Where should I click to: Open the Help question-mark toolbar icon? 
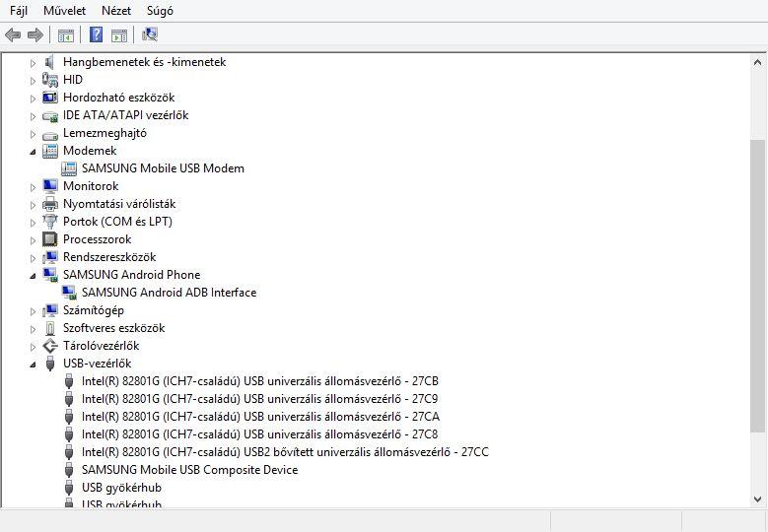tap(96, 34)
